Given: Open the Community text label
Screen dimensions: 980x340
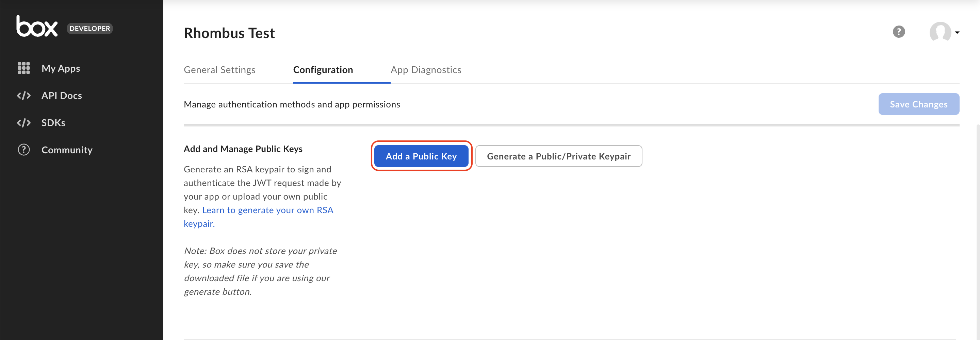Looking at the screenshot, I should (67, 150).
